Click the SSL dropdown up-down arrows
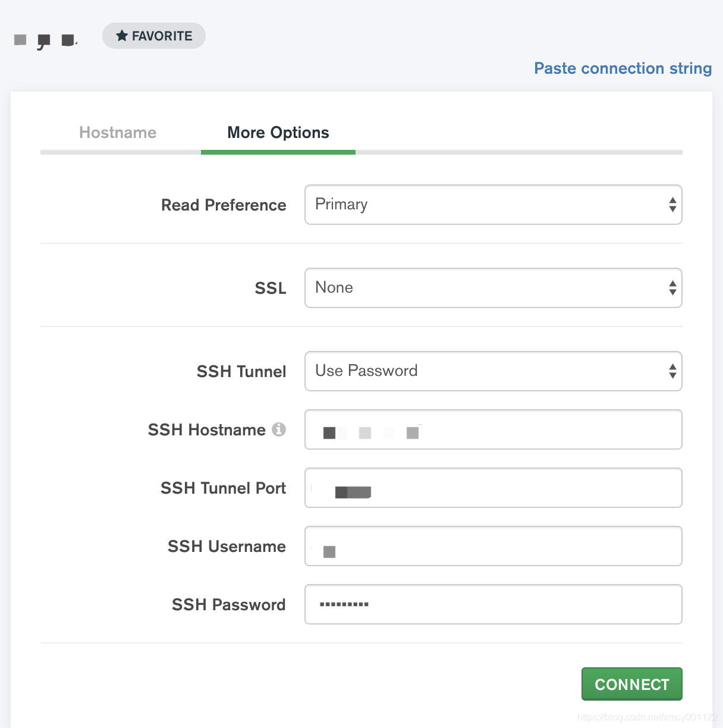723x728 pixels. 672,288
